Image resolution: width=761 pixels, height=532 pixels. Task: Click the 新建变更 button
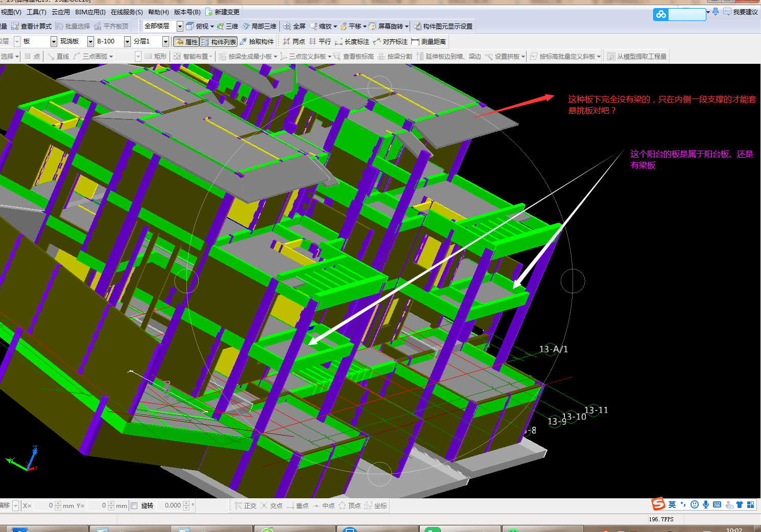point(223,12)
